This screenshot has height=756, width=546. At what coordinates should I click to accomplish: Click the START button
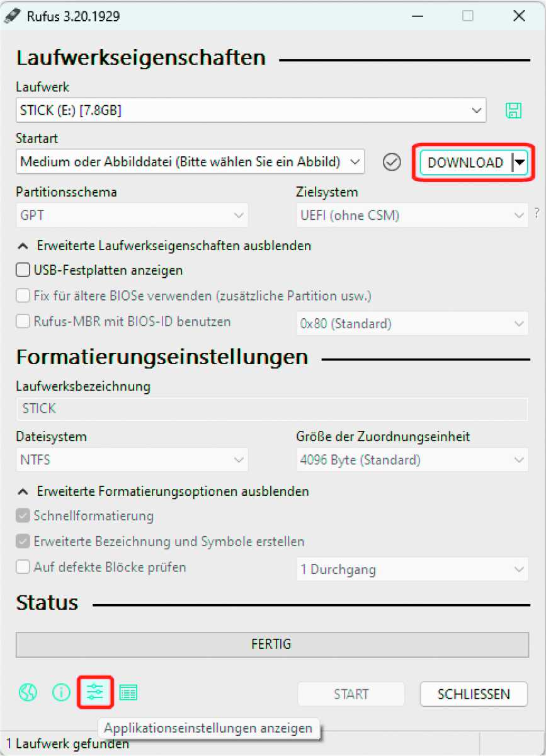tap(351, 694)
